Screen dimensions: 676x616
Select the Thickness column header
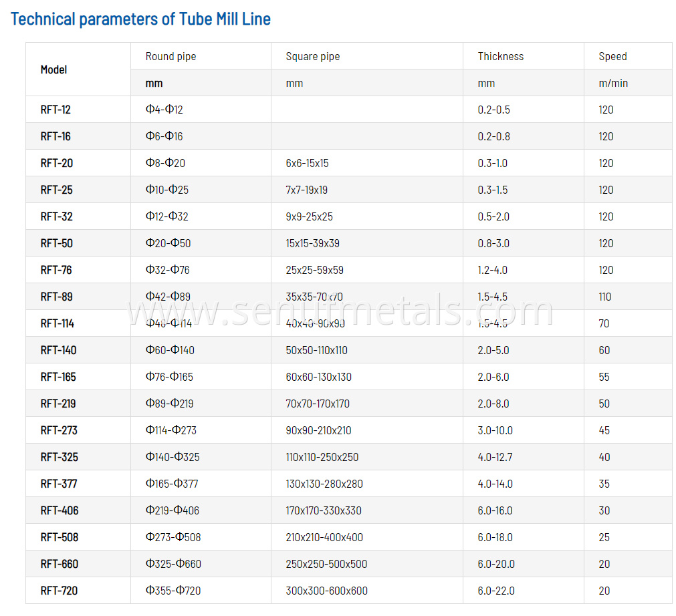tap(500, 56)
